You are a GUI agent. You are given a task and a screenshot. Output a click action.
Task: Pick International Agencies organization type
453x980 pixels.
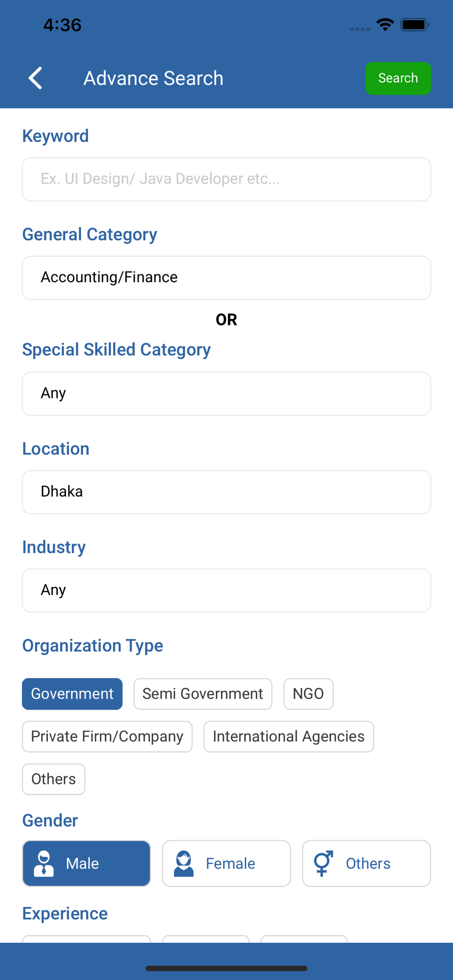pos(289,736)
